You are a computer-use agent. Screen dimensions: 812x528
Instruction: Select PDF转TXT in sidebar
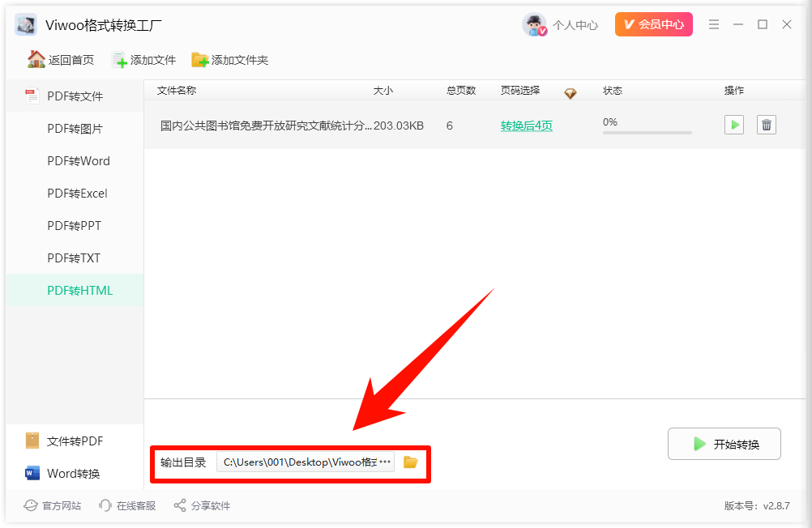74,258
